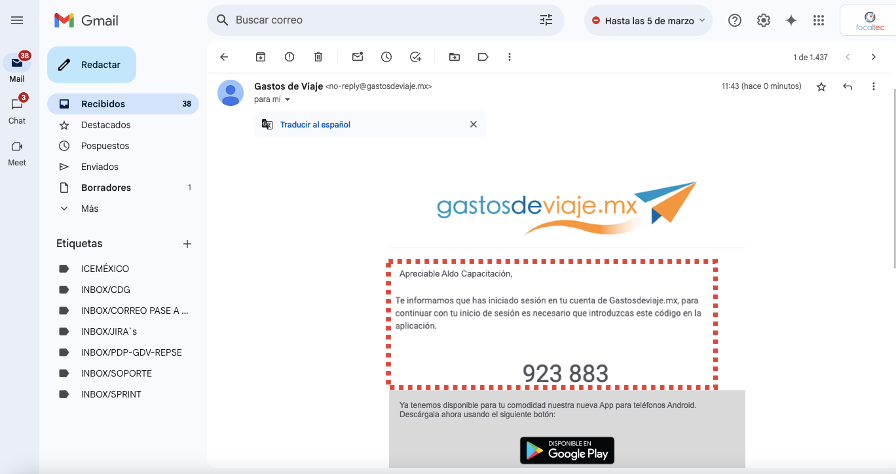Screen dimensions: 896x474
Task: Move the email to a folder
Action: [x=454, y=57]
